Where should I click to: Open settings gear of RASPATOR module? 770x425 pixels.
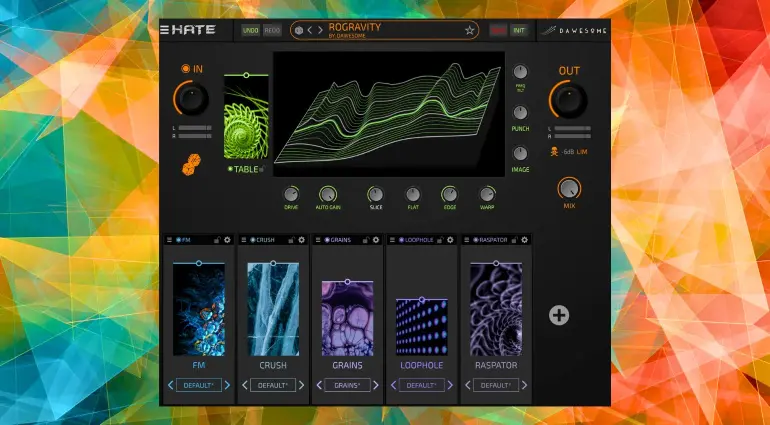[x=524, y=240]
